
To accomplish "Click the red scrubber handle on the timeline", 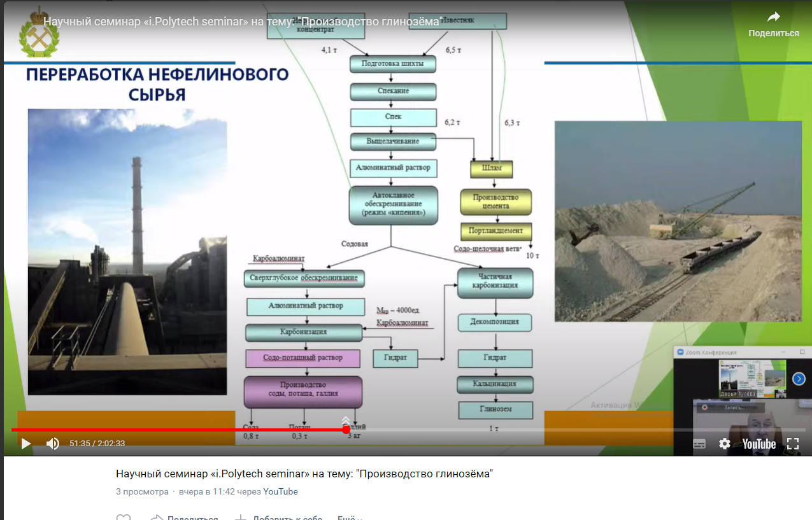I will point(346,430).
